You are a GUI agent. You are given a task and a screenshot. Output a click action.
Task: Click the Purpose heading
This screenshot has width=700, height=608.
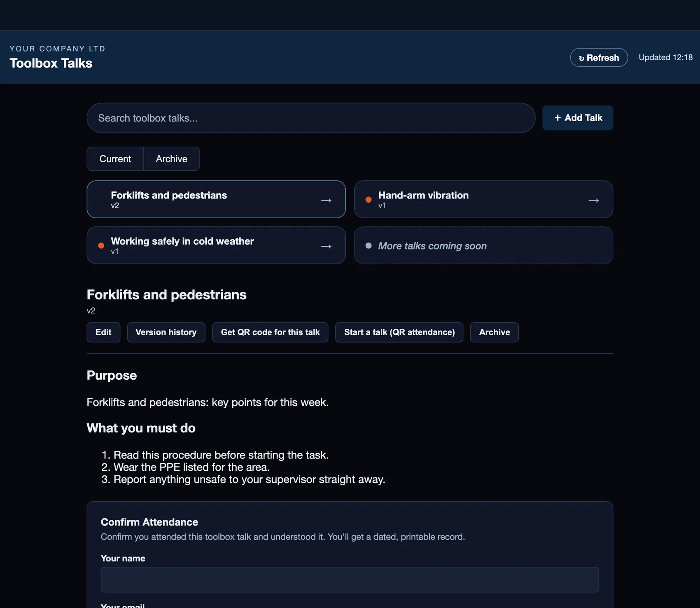(x=112, y=376)
